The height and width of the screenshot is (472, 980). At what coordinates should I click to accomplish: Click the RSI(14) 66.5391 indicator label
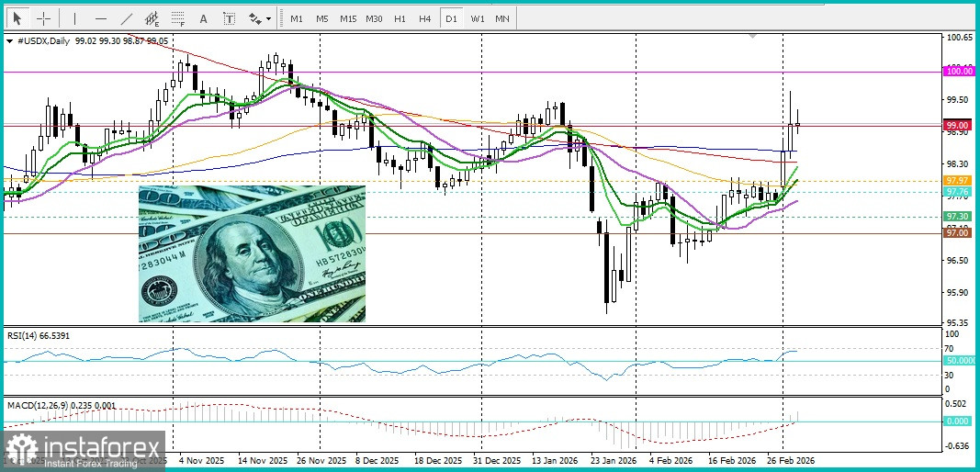[x=39, y=336]
